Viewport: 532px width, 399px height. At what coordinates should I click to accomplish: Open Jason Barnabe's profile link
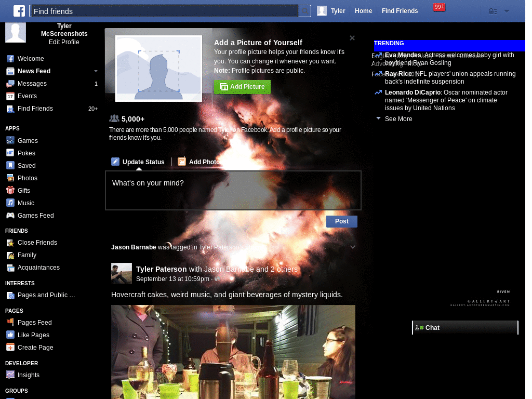(134, 247)
